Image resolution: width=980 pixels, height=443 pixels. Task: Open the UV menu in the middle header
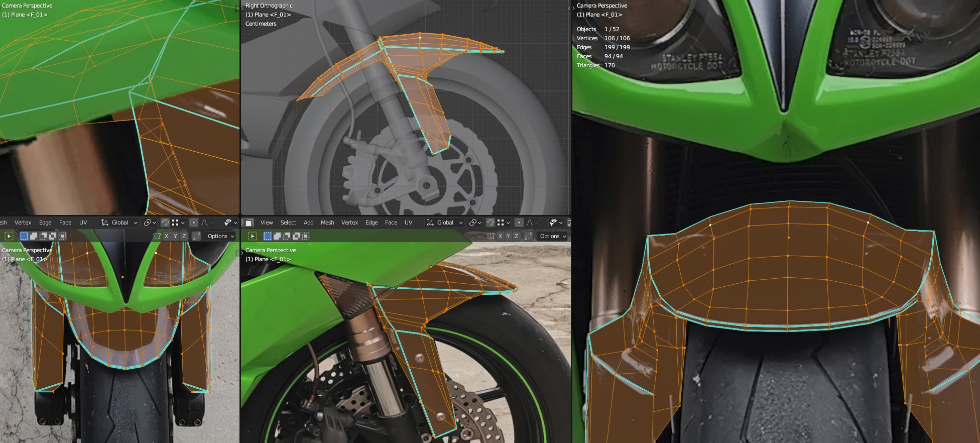(409, 223)
